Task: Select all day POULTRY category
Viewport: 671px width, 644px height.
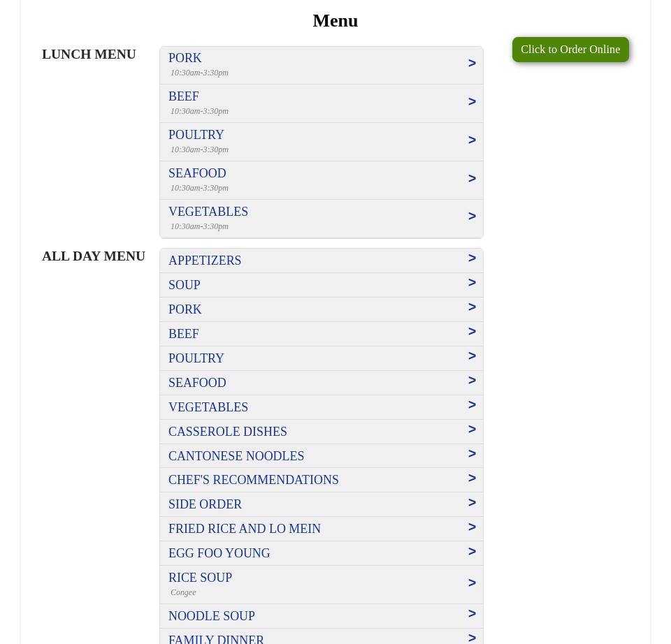Action: pos(196,358)
